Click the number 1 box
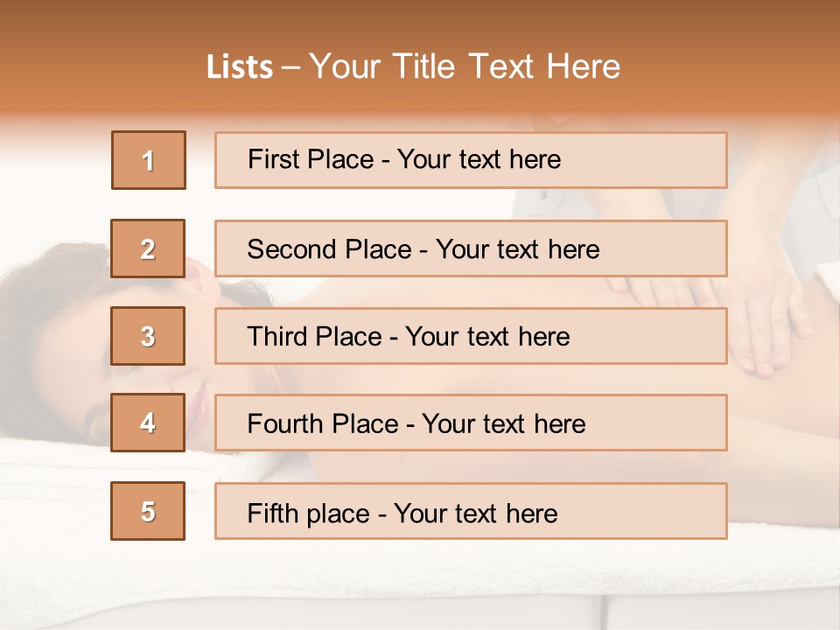This screenshot has width=840, height=630. (x=149, y=160)
